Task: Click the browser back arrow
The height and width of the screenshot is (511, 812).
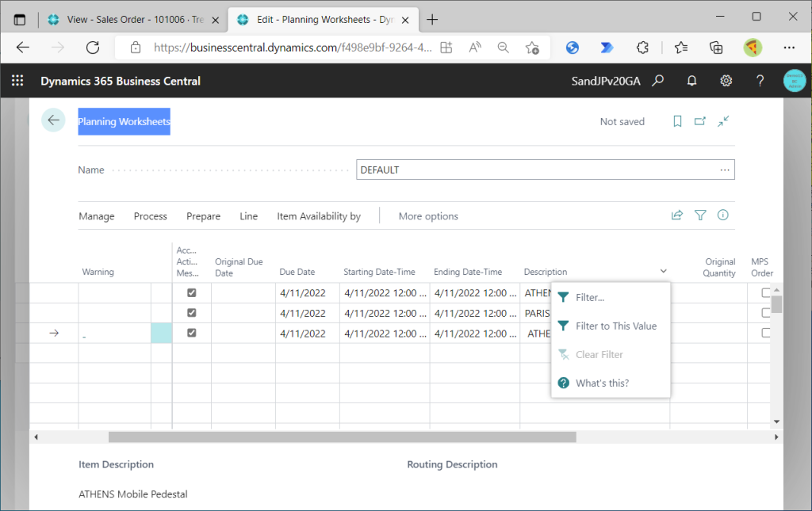Action: [23, 48]
